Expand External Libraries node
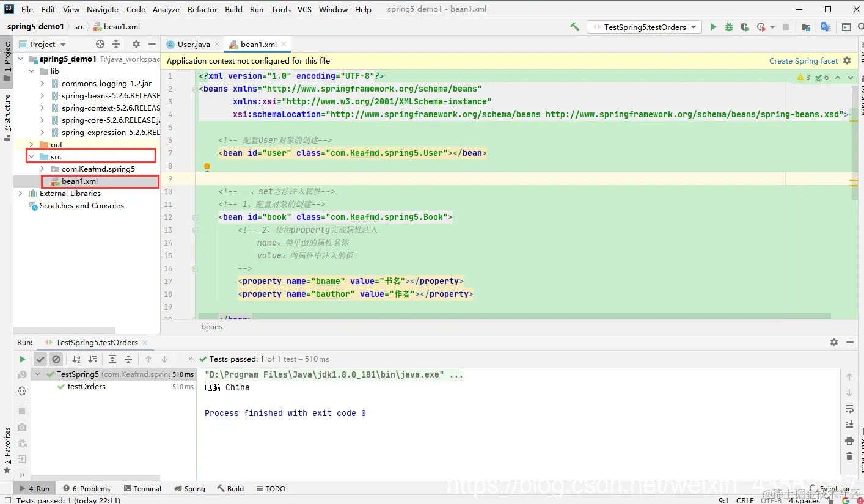The image size is (864, 504). pos(21,194)
